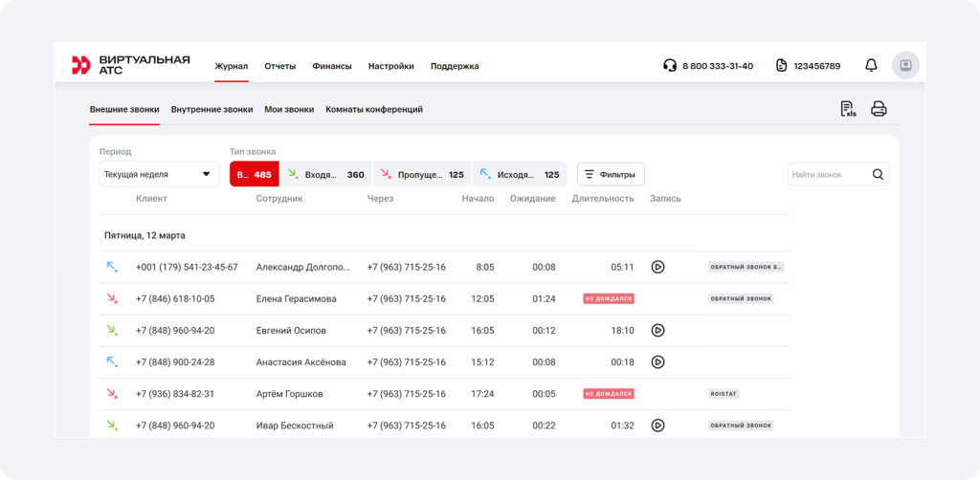The image size is (980, 480).
Task: Switch to Внутренние звонки tab
Action: pos(212,109)
